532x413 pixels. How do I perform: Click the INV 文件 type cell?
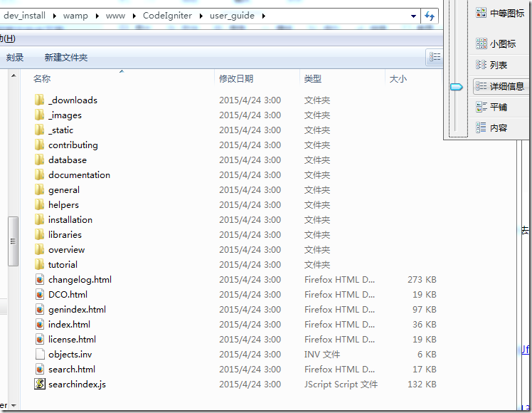point(322,354)
